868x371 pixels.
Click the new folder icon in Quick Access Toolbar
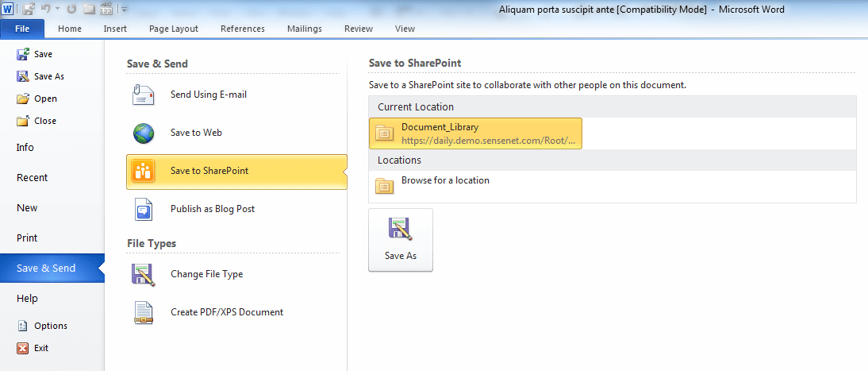[89, 9]
